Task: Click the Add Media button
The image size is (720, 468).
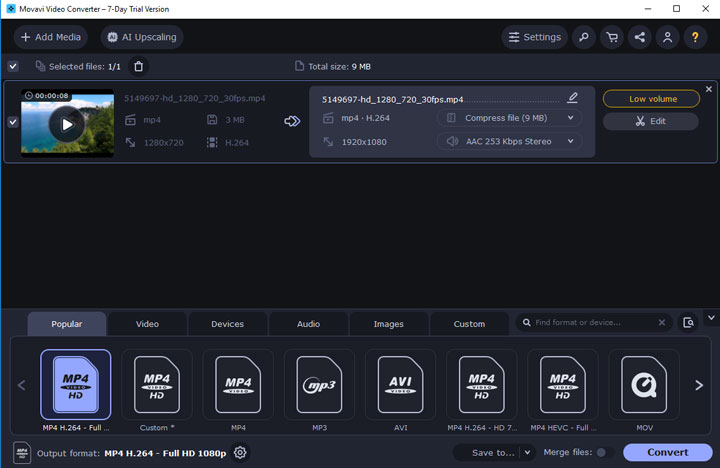Action: tap(50, 38)
